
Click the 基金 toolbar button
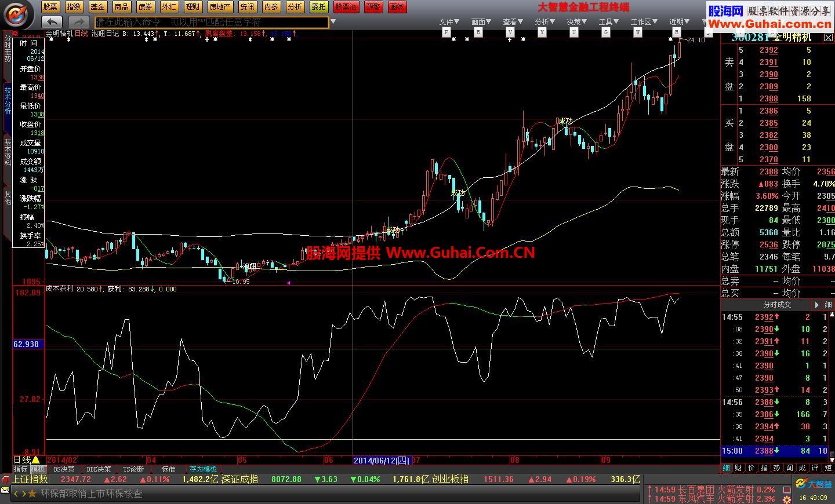(x=97, y=7)
